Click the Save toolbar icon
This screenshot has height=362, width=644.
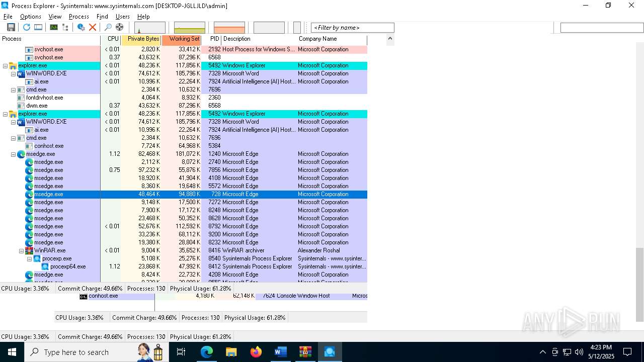tap(11, 27)
